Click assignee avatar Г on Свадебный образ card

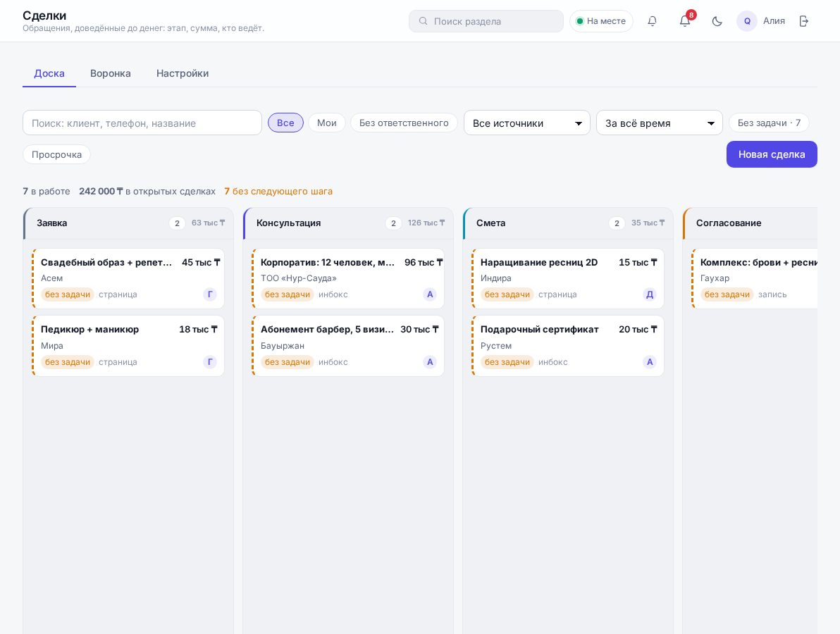(x=210, y=294)
